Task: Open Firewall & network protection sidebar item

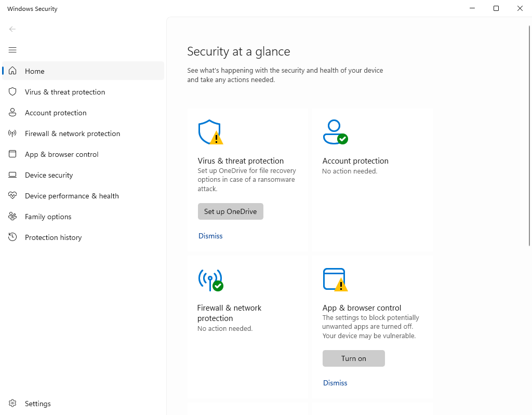Action: pyautogui.click(x=72, y=133)
